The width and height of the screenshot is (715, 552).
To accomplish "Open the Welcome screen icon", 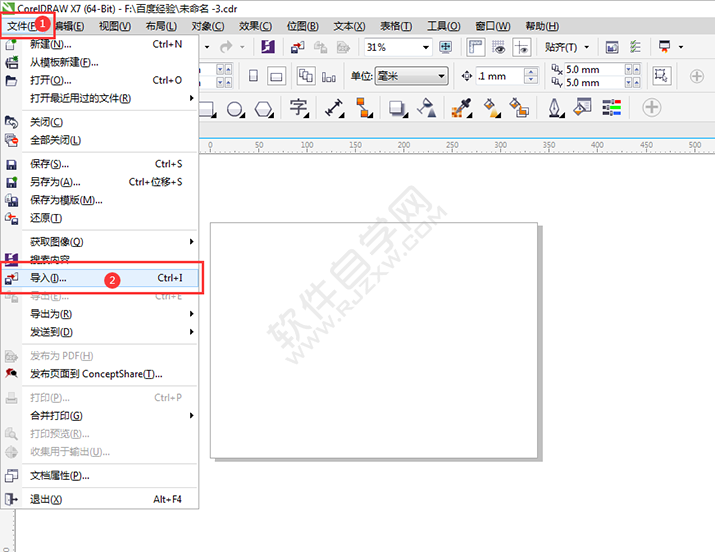I will [x=612, y=46].
